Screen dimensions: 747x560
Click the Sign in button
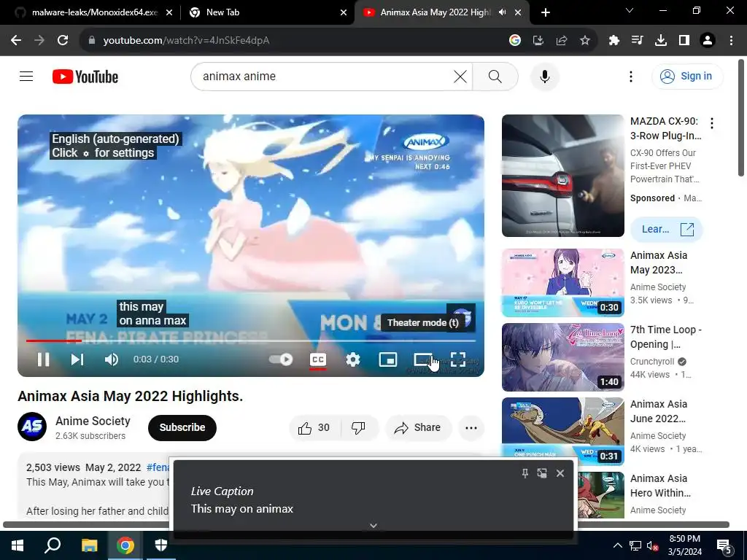point(687,76)
